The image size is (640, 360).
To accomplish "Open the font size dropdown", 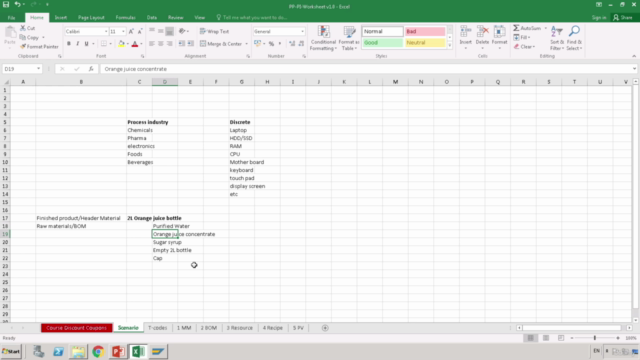I will point(123,31).
